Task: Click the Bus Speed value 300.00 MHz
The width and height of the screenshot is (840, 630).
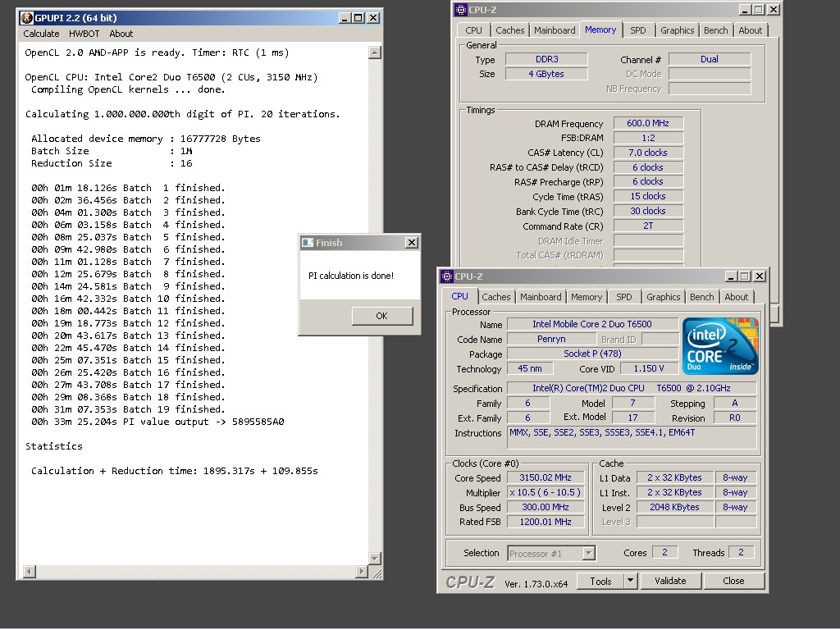Action: coord(546,507)
